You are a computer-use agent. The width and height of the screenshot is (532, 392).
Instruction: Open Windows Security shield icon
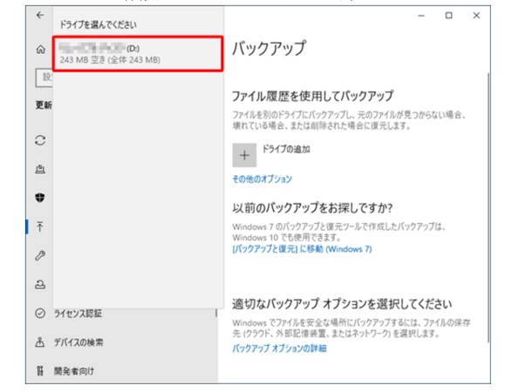40,198
